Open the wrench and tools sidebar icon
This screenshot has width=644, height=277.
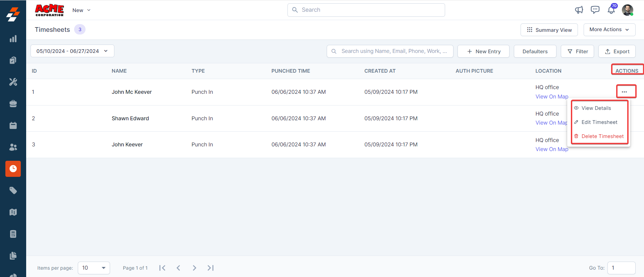[x=13, y=82]
